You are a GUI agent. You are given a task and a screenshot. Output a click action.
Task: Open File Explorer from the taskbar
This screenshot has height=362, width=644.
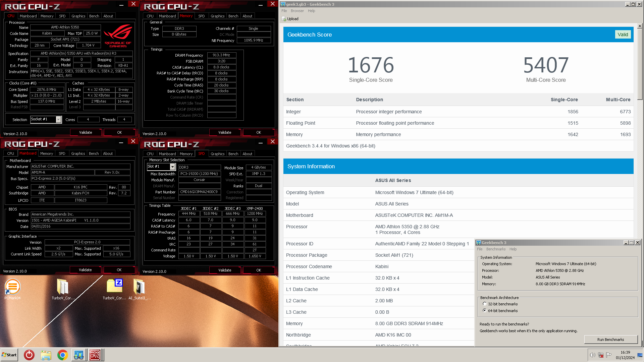click(x=46, y=355)
